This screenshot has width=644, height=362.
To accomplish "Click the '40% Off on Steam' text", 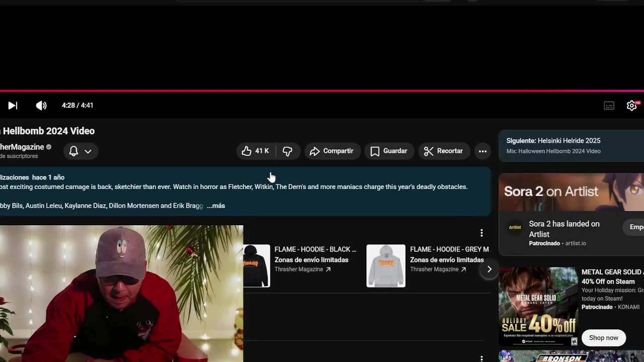I will [x=608, y=282].
